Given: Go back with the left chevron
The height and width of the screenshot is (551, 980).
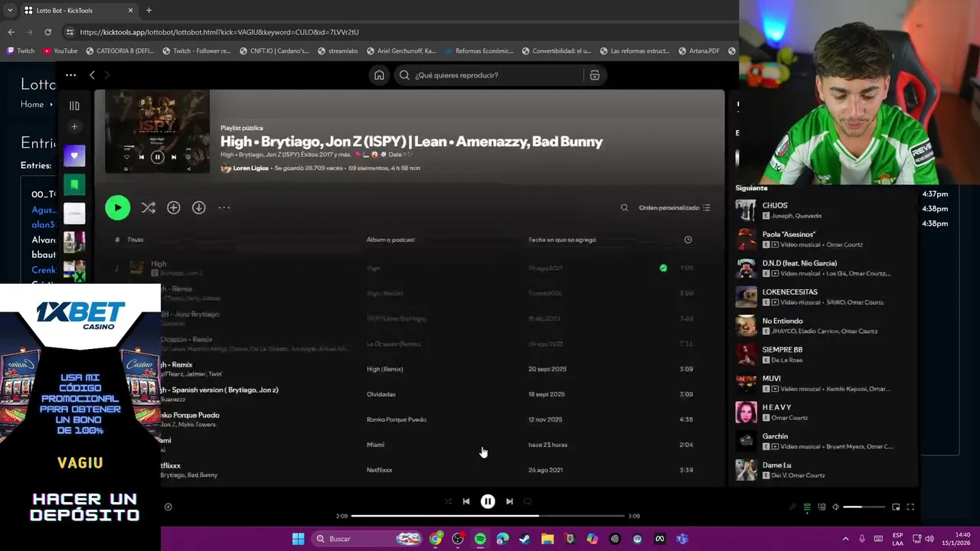Looking at the screenshot, I should [92, 75].
